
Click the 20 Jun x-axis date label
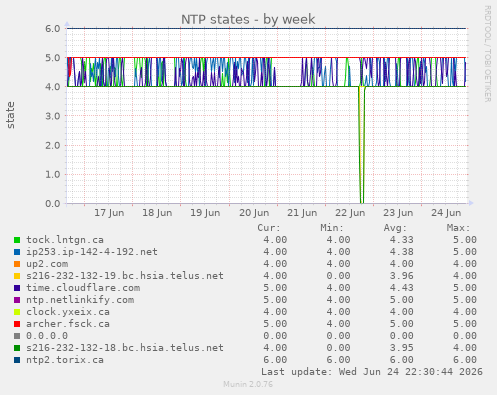(x=254, y=213)
